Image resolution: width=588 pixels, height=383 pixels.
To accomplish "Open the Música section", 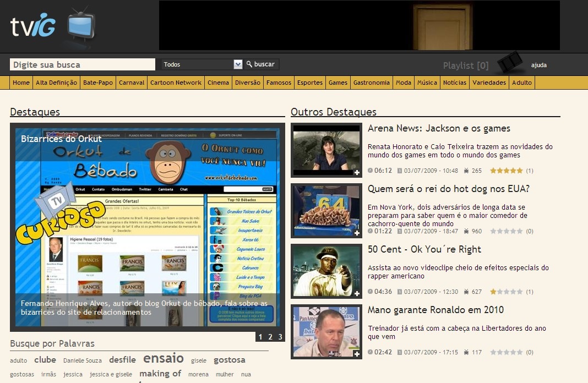I will [x=427, y=83].
